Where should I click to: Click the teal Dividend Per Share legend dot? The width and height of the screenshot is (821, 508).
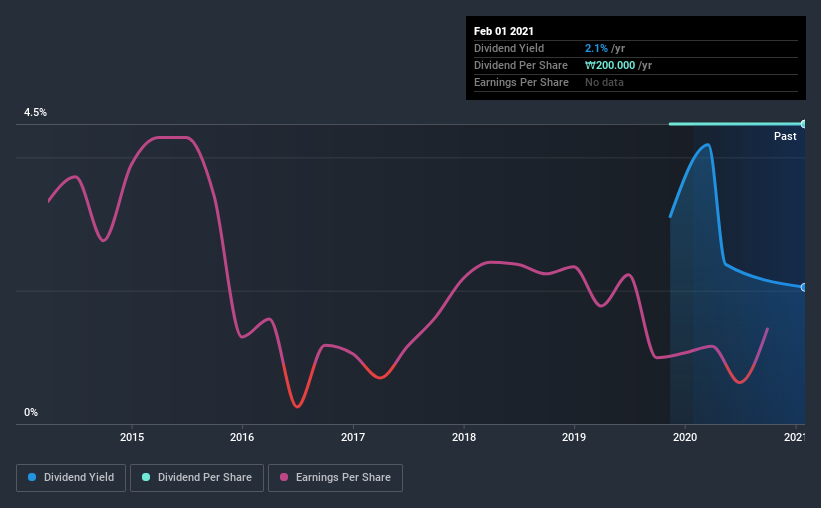point(146,477)
